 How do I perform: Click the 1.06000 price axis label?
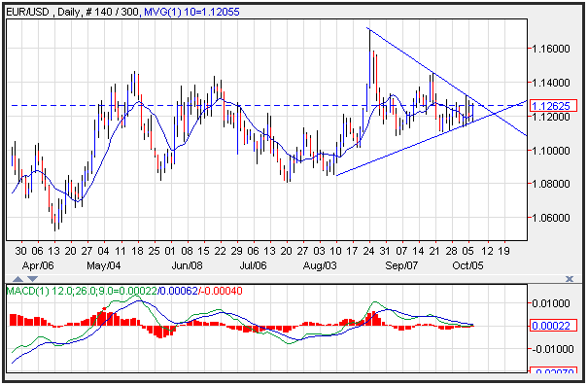tap(551, 218)
